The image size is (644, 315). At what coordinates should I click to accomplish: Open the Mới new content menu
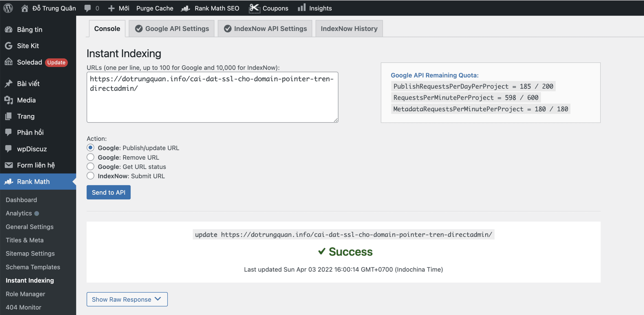[119, 8]
